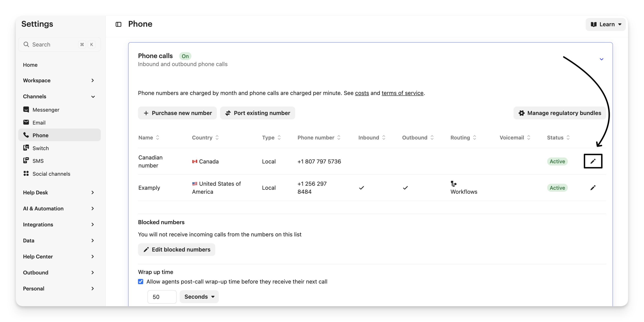Open Switch channel settings

click(x=41, y=148)
